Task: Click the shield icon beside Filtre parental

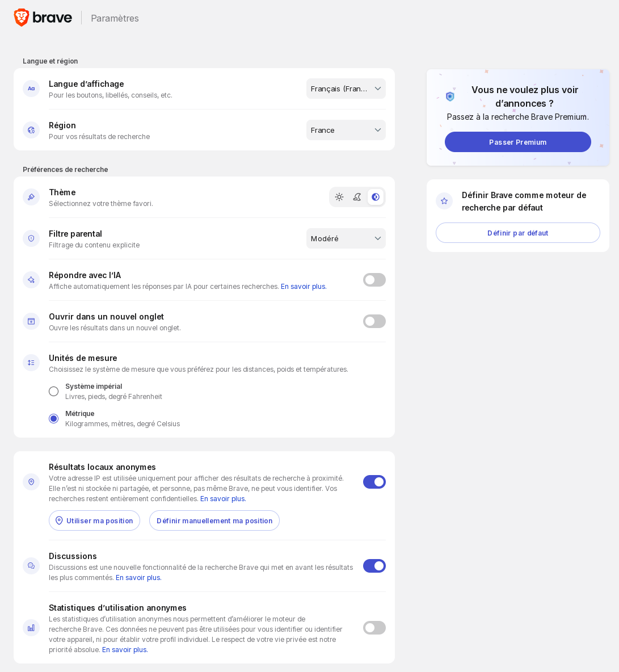Action: (x=31, y=238)
